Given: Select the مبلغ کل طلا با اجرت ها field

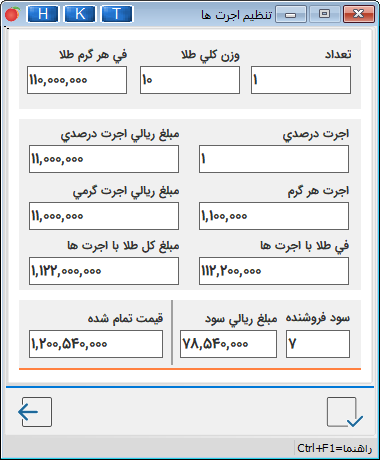Looking at the screenshot, I should click(x=104, y=271).
